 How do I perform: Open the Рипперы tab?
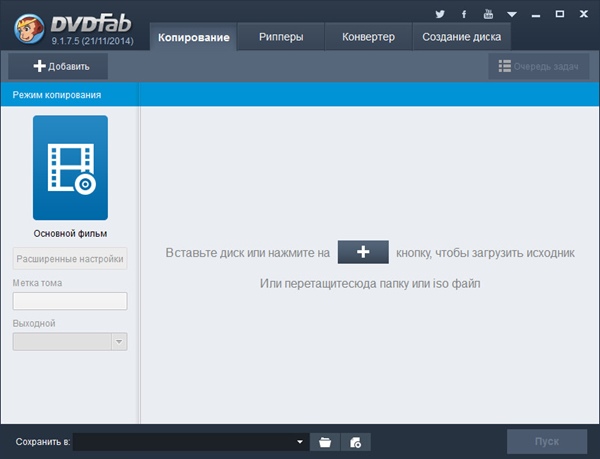[x=281, y=37]
